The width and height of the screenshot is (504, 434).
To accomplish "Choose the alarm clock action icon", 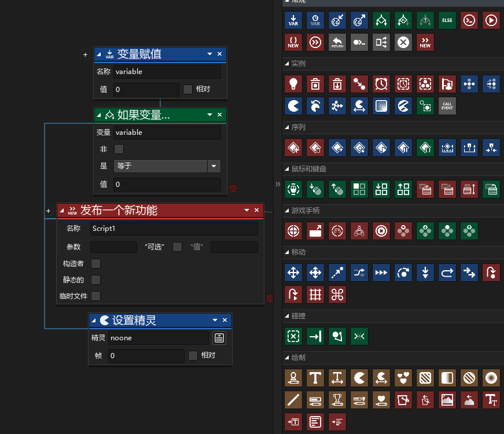I will (x=381, y=84).
